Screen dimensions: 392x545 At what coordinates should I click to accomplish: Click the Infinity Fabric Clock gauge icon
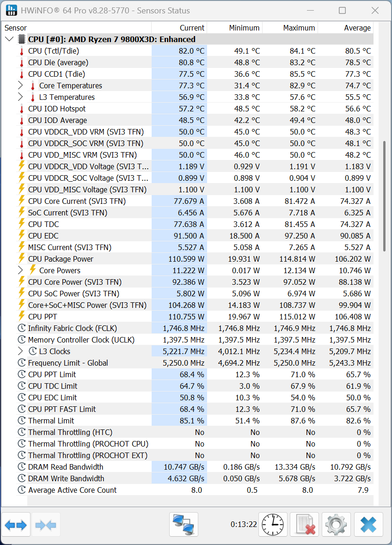tap(21, 328)
